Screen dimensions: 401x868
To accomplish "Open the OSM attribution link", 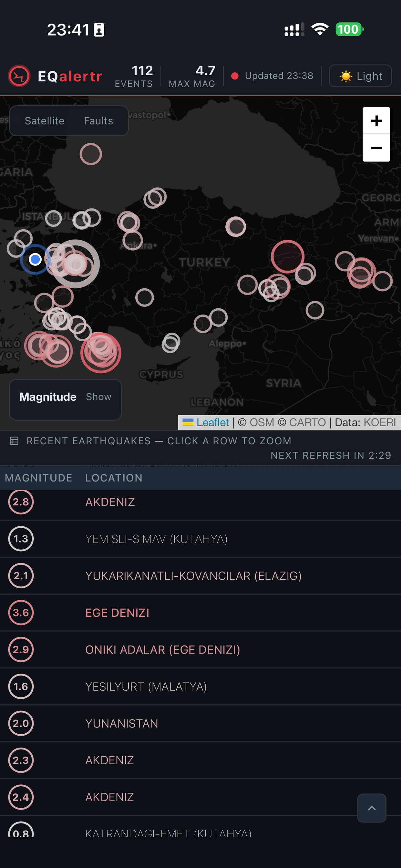I will (x=262, y=422).
